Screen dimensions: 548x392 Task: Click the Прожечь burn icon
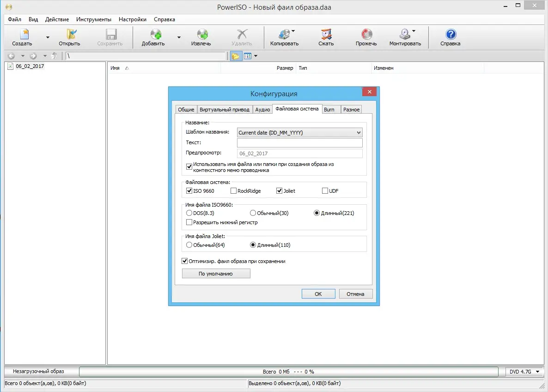coord(365,37)
